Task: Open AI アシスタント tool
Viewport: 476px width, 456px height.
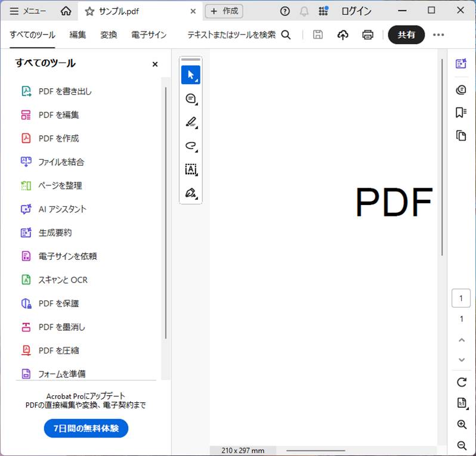Action: point(54,209)
